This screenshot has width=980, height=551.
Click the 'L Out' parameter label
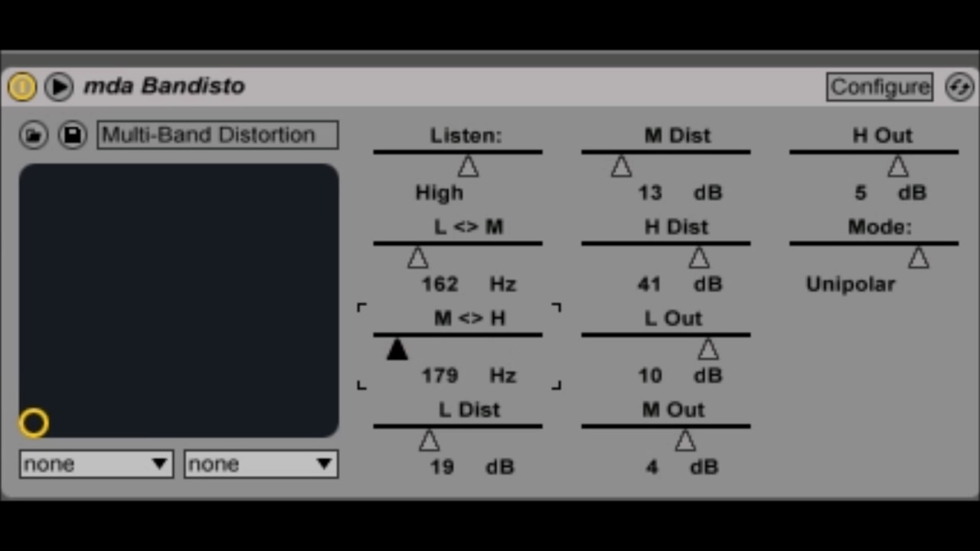click(x=674, y=318)
